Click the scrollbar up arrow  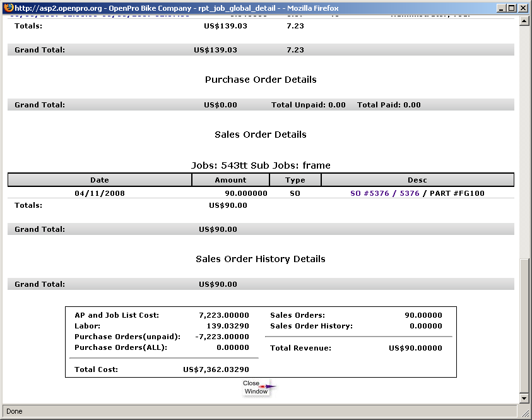[x=523, y=21]
